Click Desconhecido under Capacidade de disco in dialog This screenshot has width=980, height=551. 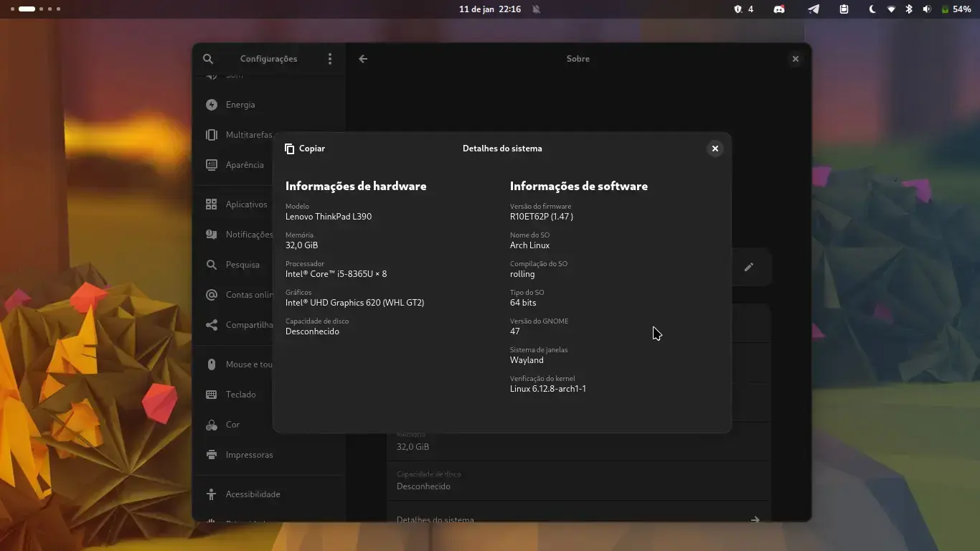pyautogui.click(x=312, y=331)
